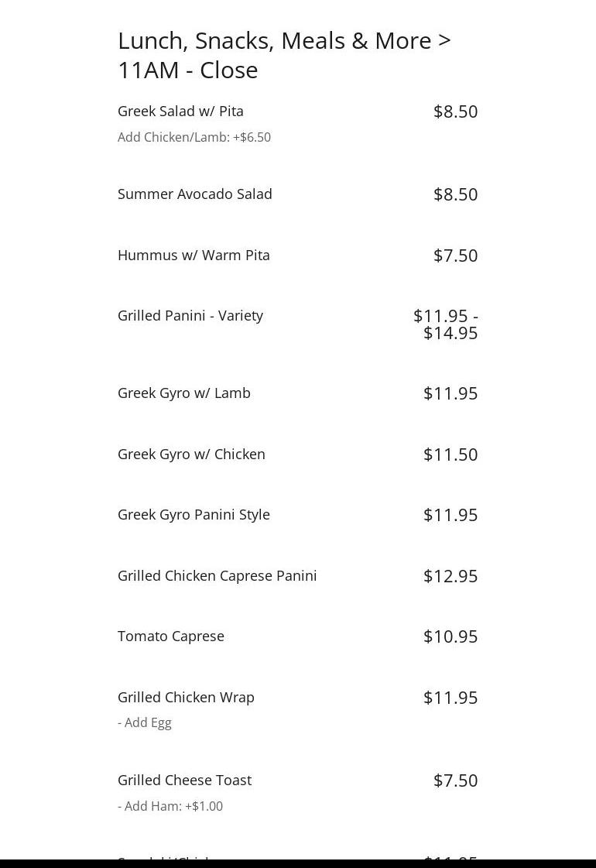Select Greek Gyro w/ Lamb
The height and width of the screenshot is (868, 596).
pos(184,393)
